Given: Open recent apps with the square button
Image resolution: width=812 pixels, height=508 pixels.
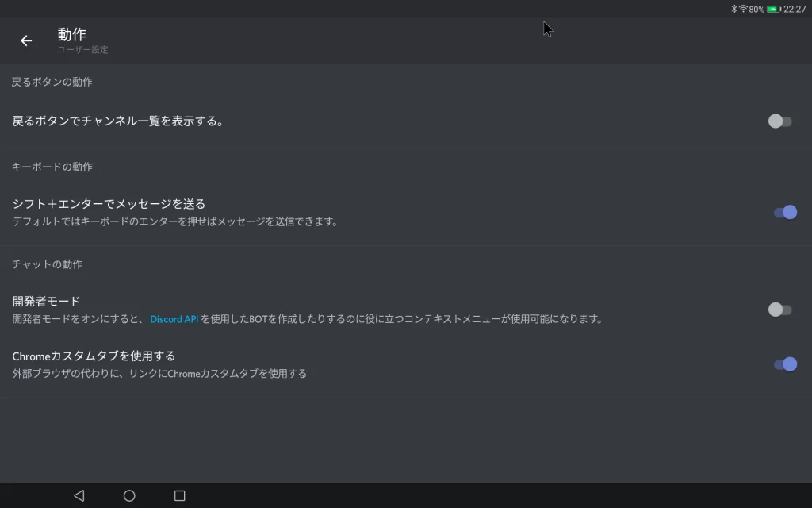Looking at the screenshot, I should point(179,496).
